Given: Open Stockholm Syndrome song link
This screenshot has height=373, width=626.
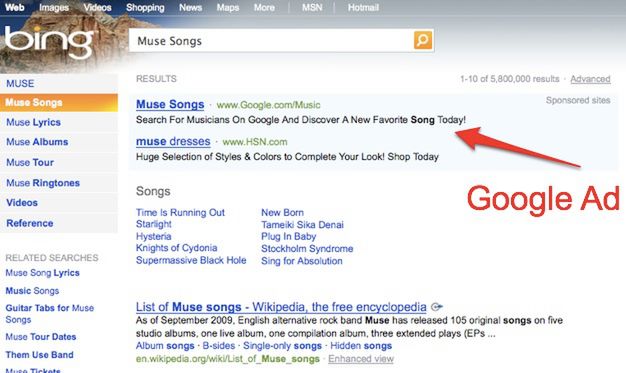Looking at the screenshot, I should [307, 248].
